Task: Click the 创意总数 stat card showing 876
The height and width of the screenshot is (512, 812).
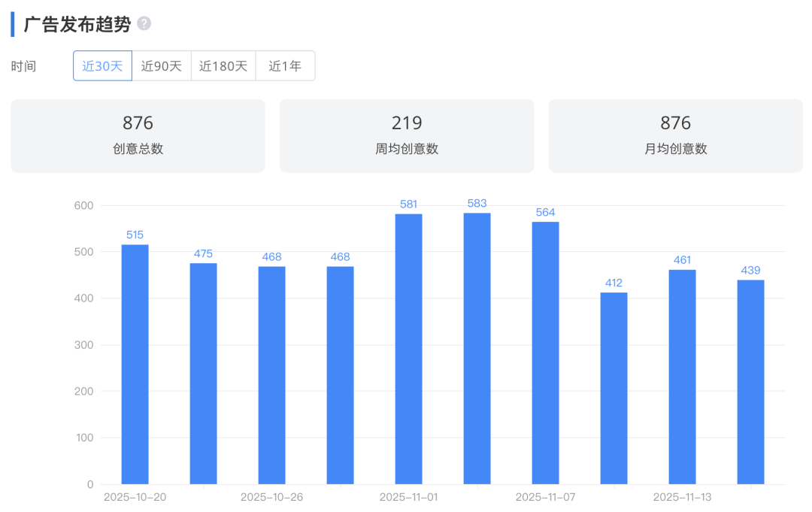Action: [138, 135]
